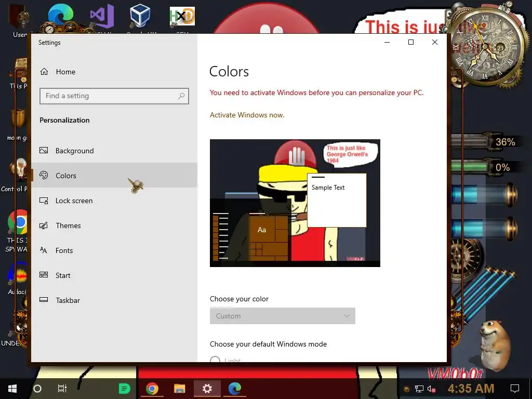Click the Taskbar icon in sidebar
Image resolution: width=532 pixels, height=399 pixels.
click(x=44, y=300)
